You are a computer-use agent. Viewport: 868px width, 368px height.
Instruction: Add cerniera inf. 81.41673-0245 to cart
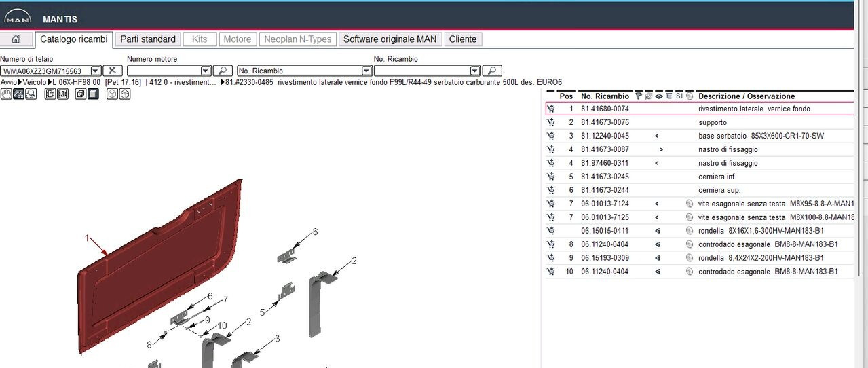tap(551, 177)
